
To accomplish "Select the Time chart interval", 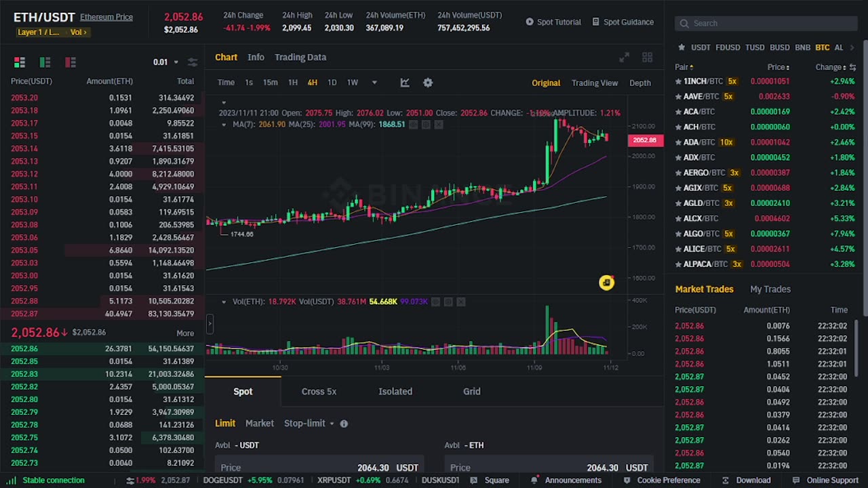I will 226,83.
